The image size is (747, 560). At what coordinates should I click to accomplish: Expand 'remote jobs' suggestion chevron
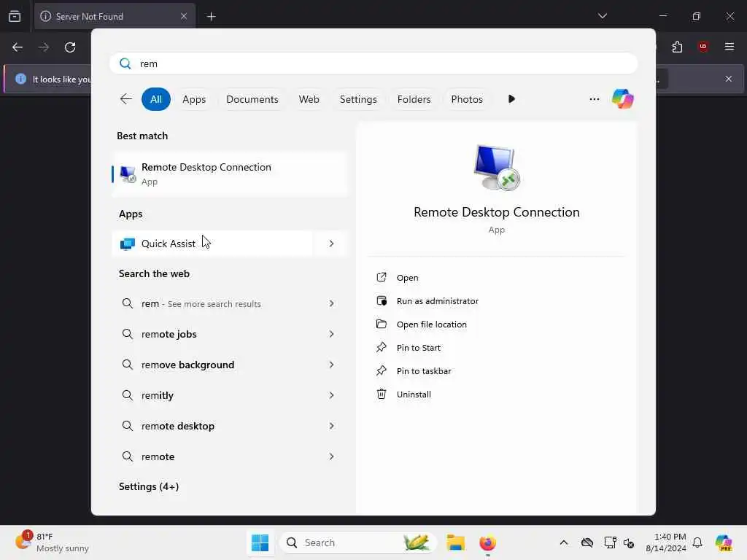tap(331, 334)
